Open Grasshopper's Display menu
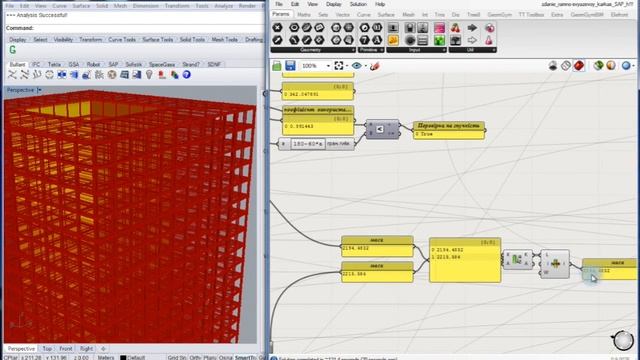Screen dimensions: 640x360 coord(333,4)
